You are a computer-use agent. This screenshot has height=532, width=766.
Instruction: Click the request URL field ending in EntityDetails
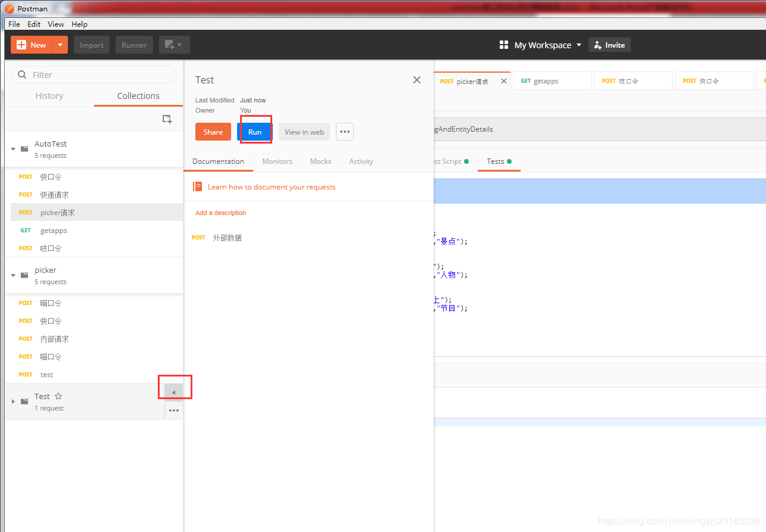[599, 129]
